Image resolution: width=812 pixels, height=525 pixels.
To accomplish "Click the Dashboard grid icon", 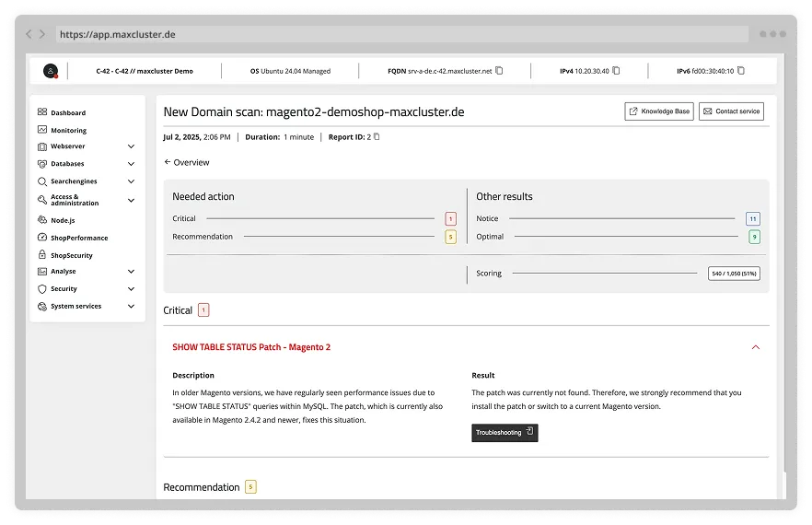I will (42, 112).
